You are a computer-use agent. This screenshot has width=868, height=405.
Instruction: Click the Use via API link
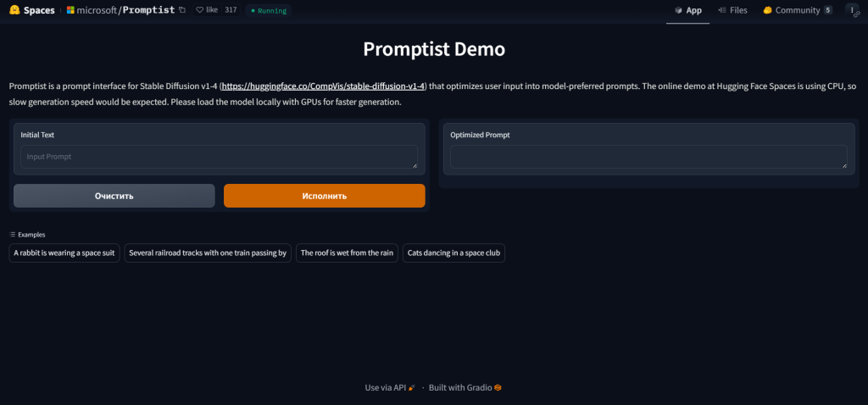(386, 388)
